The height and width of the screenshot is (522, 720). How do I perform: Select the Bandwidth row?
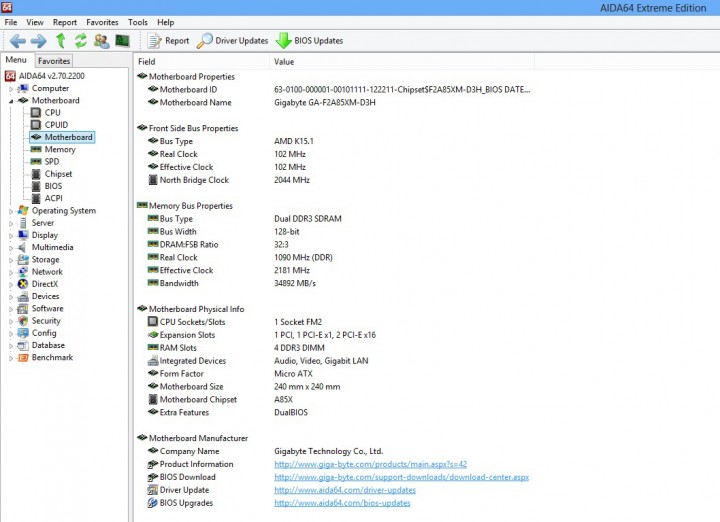point(231,283)
